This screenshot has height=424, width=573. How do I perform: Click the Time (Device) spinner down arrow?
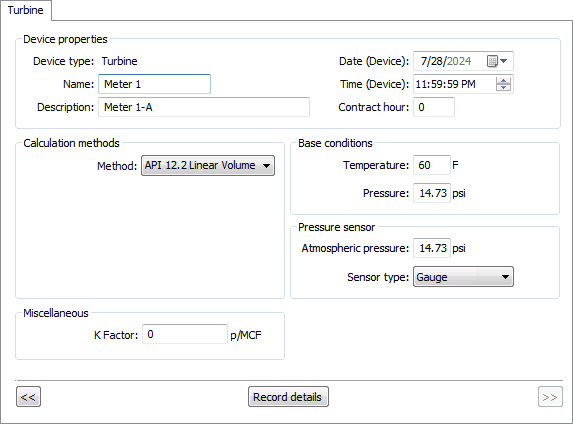tap(504, 88)
